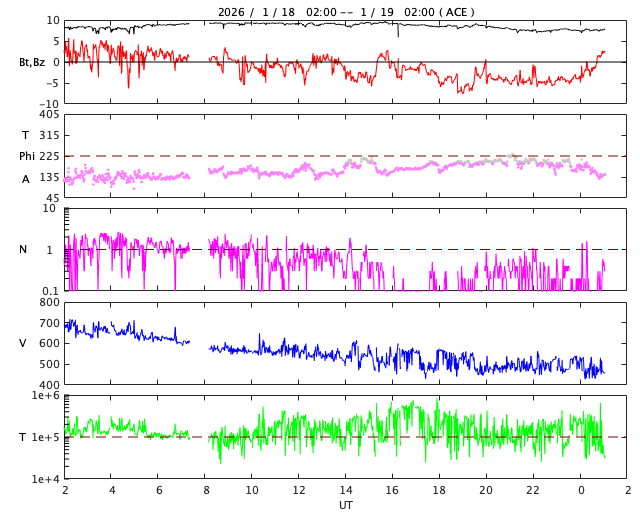The height and width of the screenshot is (512, 640).
Task: Click the '0.1' density tick label
Action: 49,291
